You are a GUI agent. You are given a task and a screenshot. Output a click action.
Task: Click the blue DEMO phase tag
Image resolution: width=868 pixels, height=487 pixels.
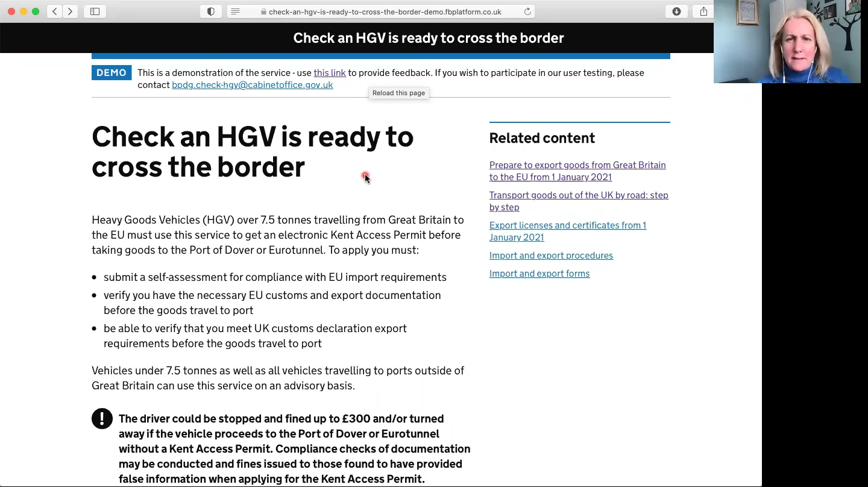(x=112, y=73)
